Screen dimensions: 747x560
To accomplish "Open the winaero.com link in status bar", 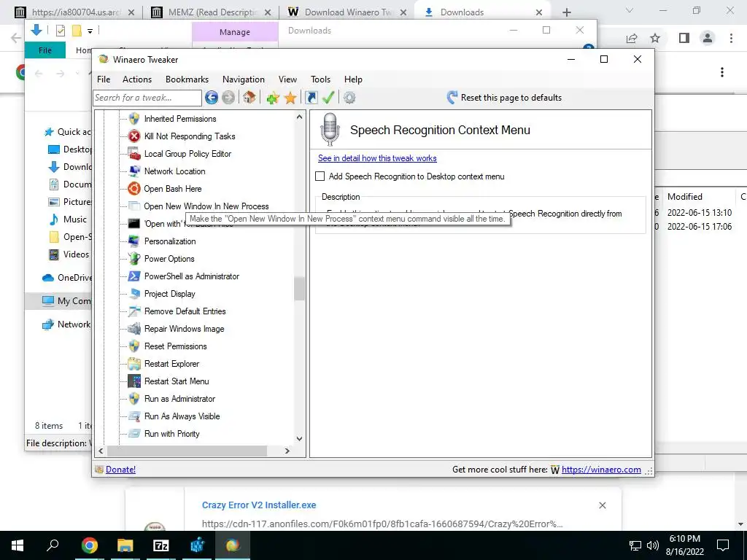I will pos(601,470).
